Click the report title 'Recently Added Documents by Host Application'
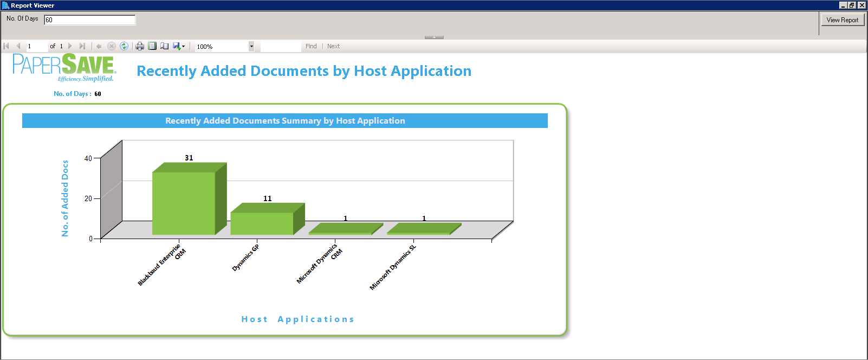The image size is (868, 360). click(304, 71)
